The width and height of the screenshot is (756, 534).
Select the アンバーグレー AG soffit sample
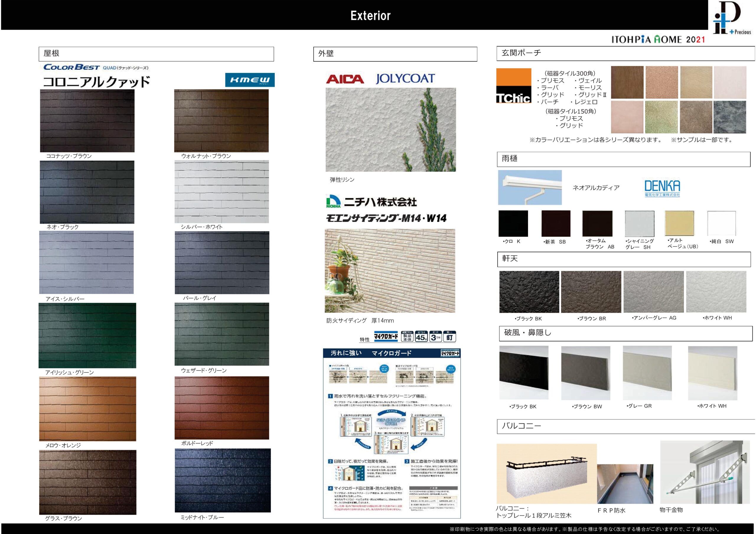click(x=653, y=292)
